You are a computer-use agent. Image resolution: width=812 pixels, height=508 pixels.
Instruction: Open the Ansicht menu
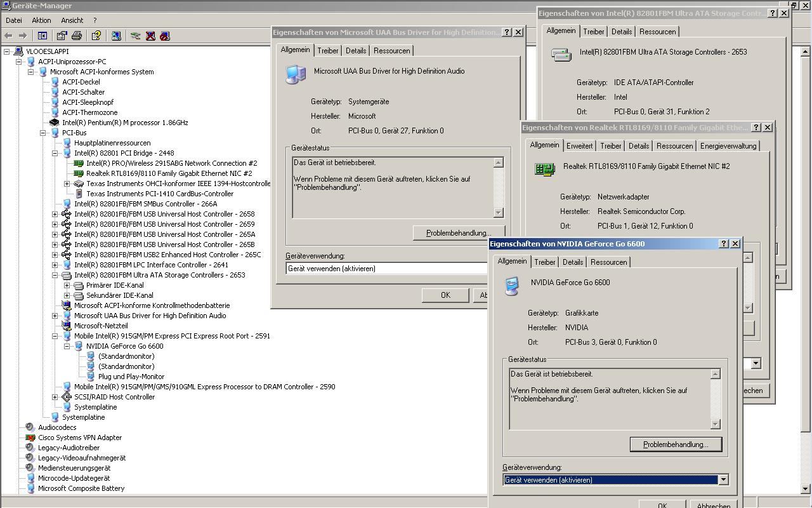72,20
